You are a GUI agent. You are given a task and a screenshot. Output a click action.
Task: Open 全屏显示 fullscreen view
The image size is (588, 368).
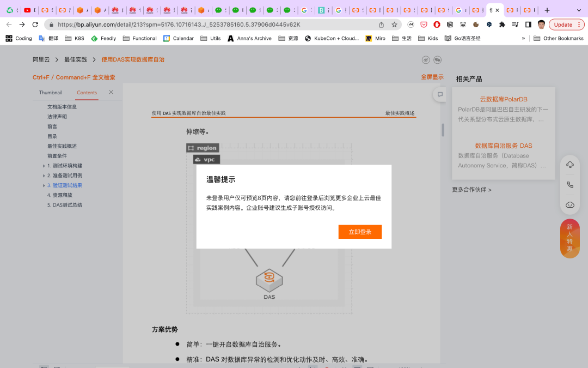click(432, 77)
